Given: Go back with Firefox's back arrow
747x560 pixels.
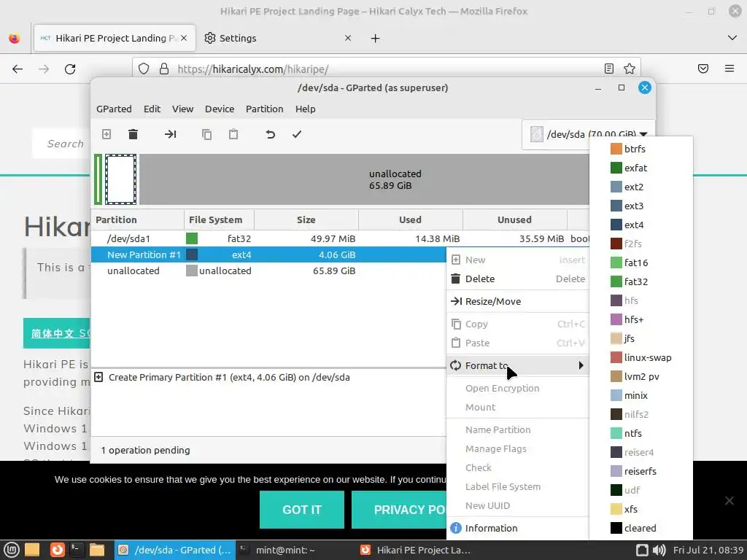Looking at the screenshot, I should coord(18,69).
